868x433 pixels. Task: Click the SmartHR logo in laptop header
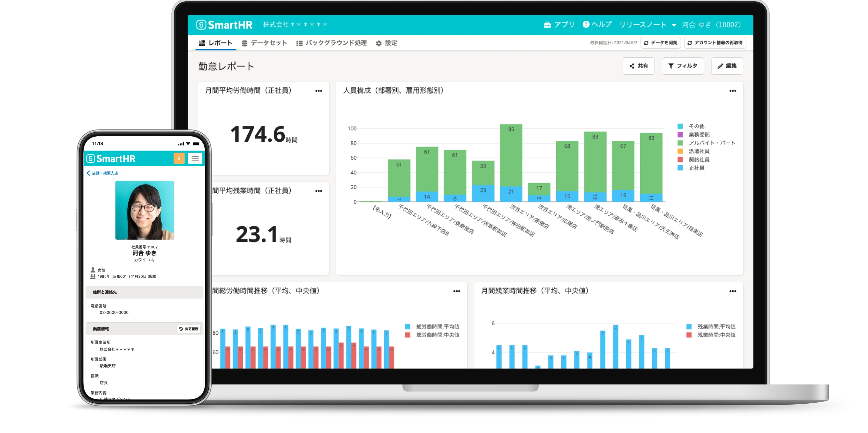click(224, 25)
